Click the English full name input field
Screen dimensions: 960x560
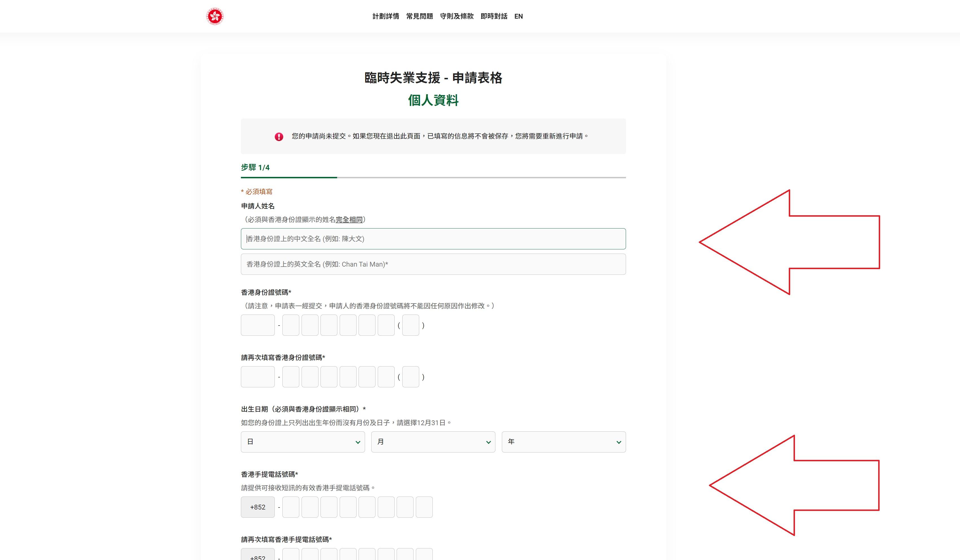pyautogui.click(x=432, y=264)
